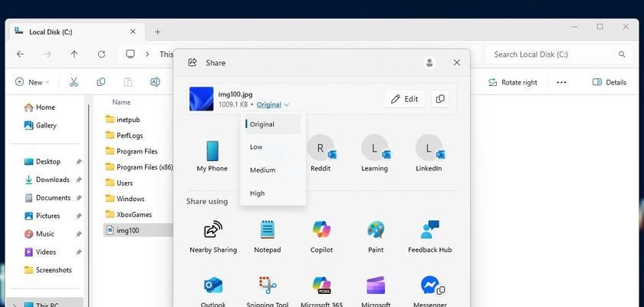Image resolution: width=644 pixels, height=307 pixels.
Task: Open the New dropdown menu
Action: [32, 82]
